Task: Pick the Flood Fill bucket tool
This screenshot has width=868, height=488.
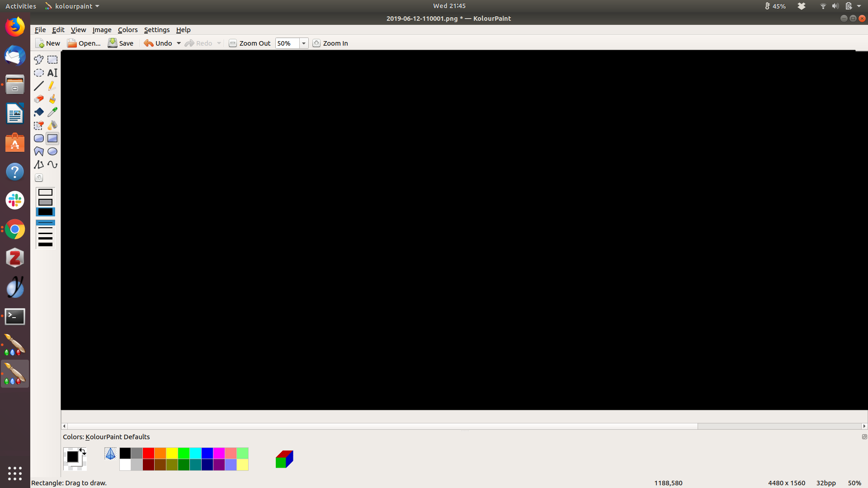Action: click(39, 112)
